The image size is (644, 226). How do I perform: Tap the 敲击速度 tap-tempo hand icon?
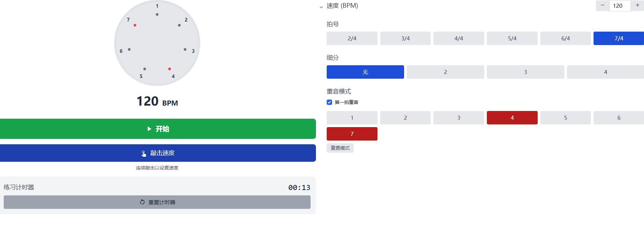144,153
